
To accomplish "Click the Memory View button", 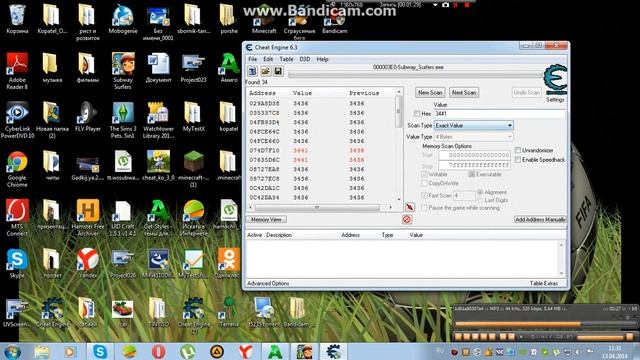I will click(x=266, y=220).
